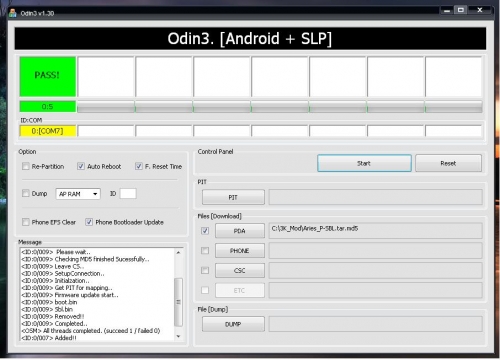Choose a file with the PHONE button
500x360 pixels.
(x=240, y=251)
